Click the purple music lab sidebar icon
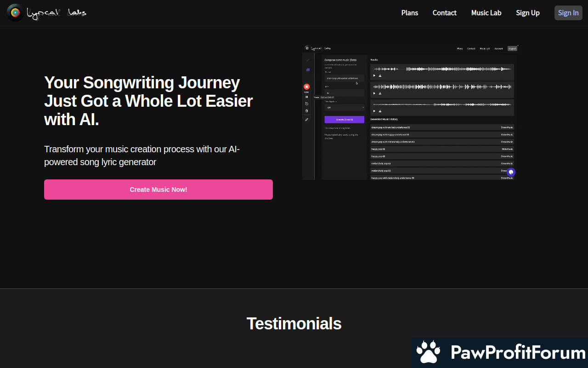This screenshot has height=368, width=588. click(x=308, y=70)
